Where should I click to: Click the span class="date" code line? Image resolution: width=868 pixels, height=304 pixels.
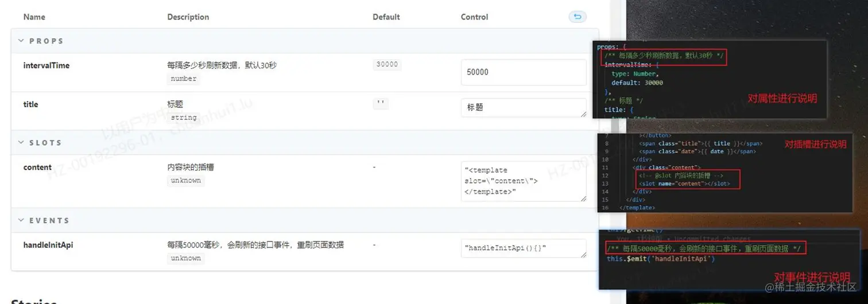pyautogui.click(x=697, y=151)
